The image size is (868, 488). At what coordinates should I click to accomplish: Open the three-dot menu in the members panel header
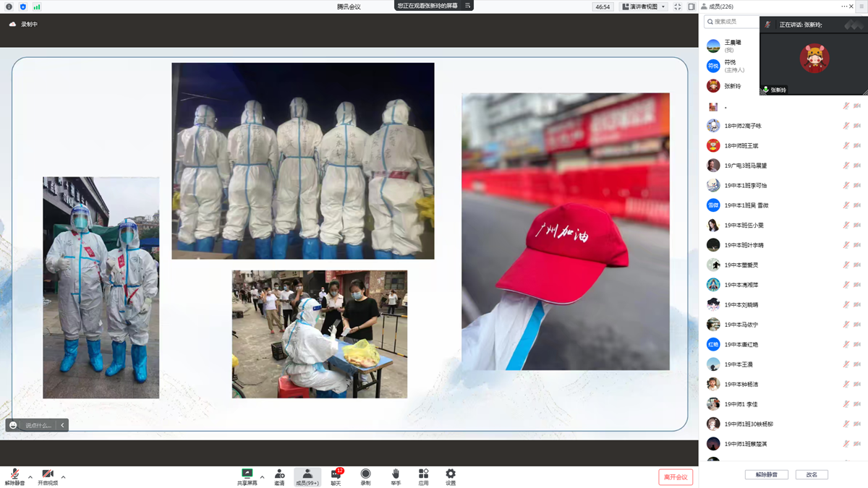[x=844, y=7]
